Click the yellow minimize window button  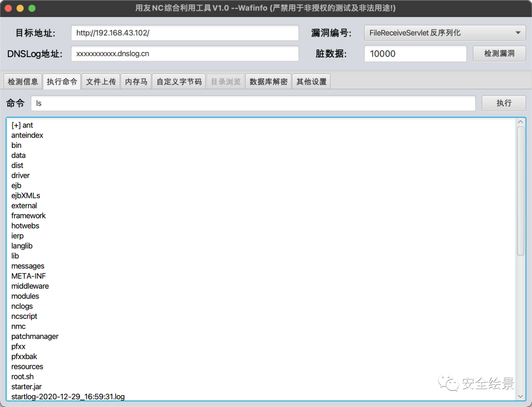(x=20, y=8)
